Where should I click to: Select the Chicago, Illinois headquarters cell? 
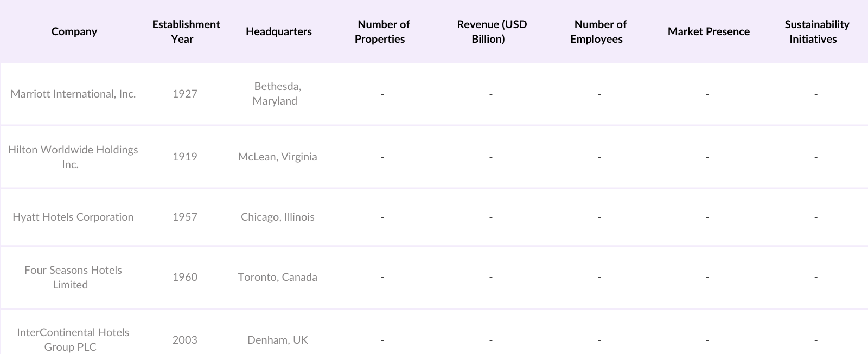tap(278, 217)
